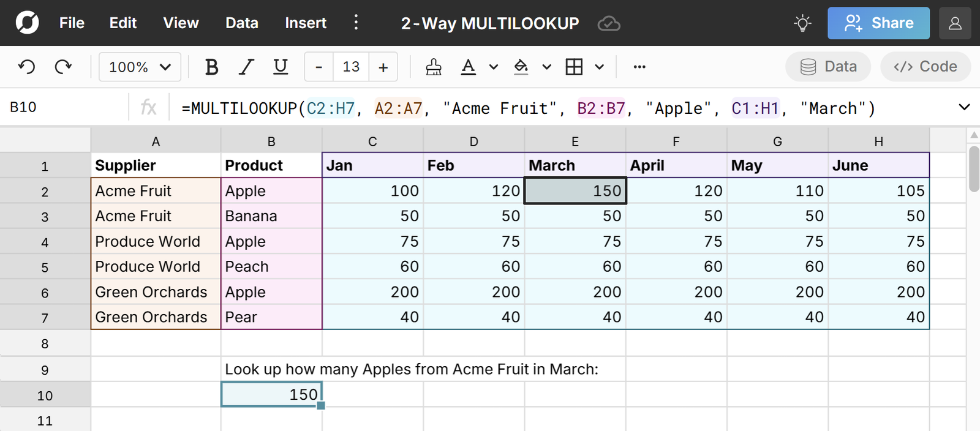980x431 pixels.
Task: Open the user account icon
Action: [x=955, y=23]
